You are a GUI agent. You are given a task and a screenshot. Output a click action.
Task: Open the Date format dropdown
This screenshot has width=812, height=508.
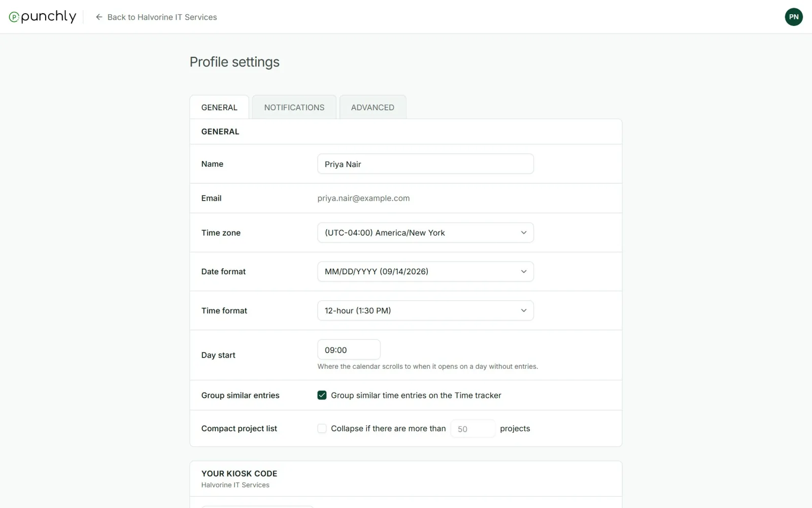point(425,271)
